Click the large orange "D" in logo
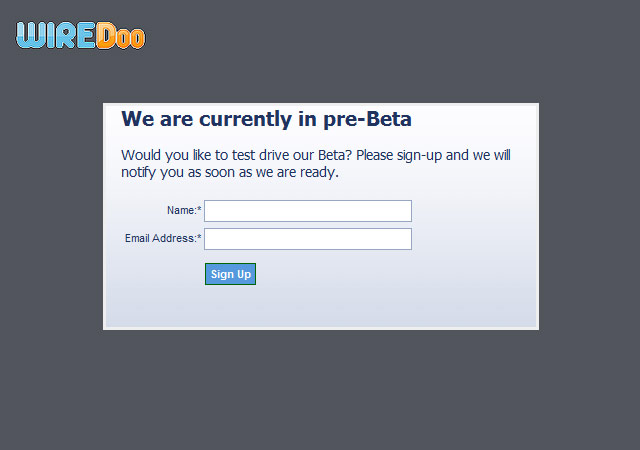Viewport: 640px width, 450px height. 105,35
